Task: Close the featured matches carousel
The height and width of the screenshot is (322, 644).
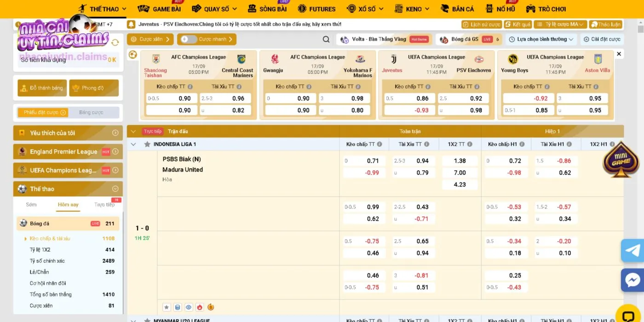Action: click(x=619, y=54)
